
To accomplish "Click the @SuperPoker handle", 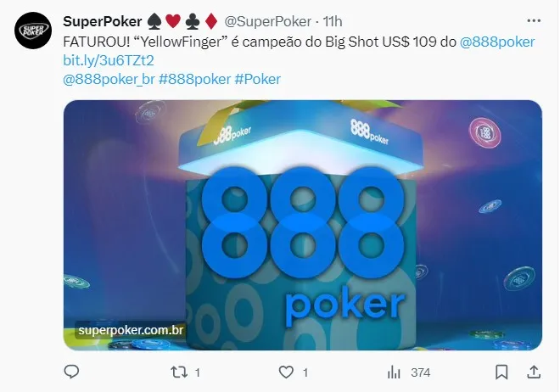I will point(267,22).
